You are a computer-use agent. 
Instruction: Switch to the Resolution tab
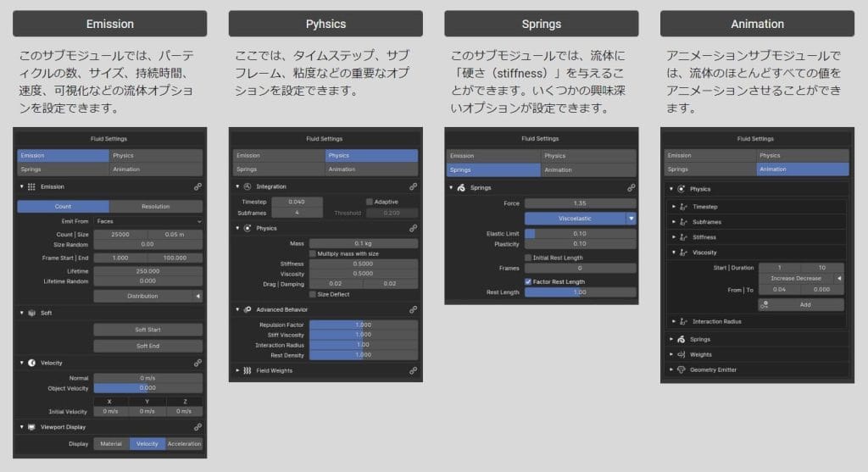156,206
